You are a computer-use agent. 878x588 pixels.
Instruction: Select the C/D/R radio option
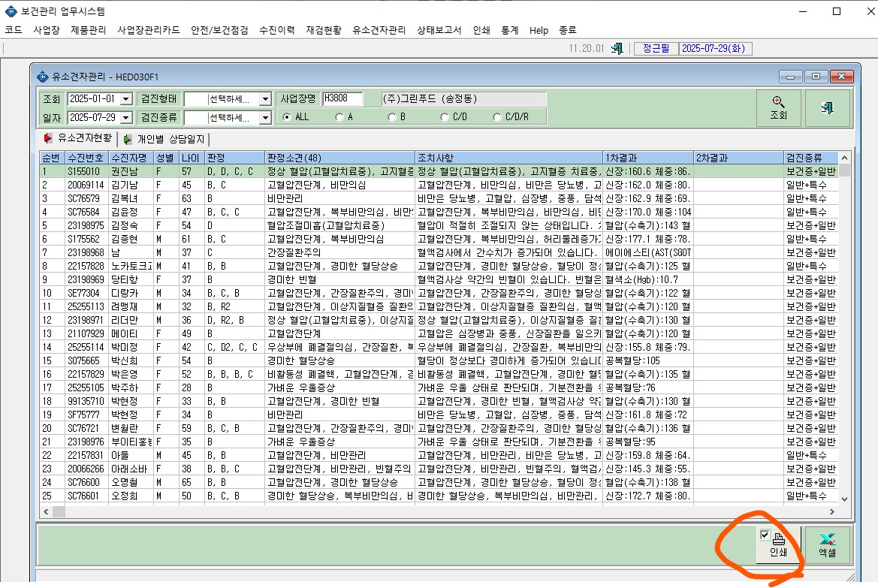[497, 117]
